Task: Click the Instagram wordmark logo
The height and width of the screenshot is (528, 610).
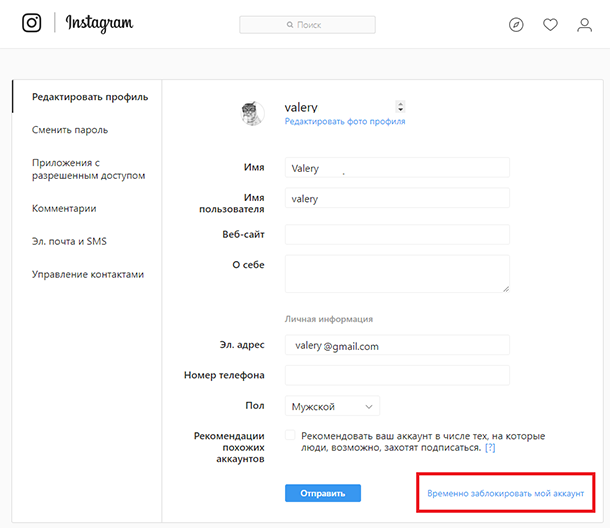Action: 100,23
